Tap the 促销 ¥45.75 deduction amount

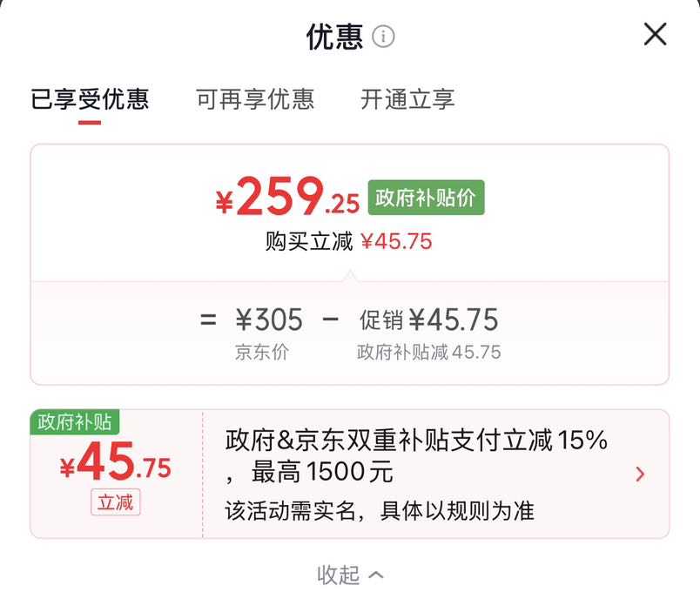(428, 320)
